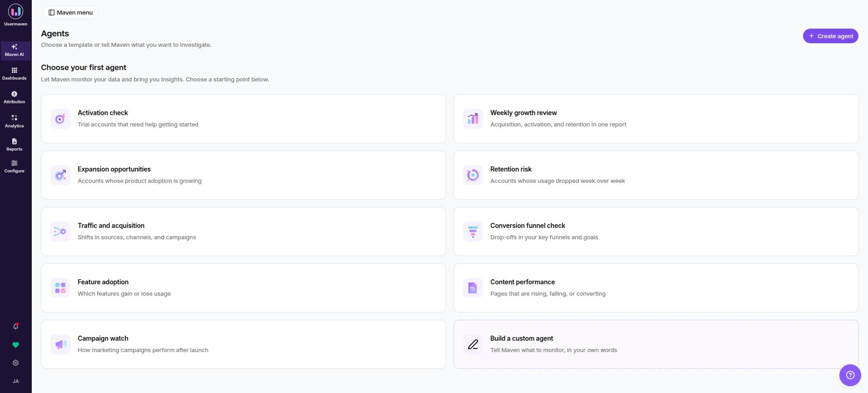The height and width of the screenshot is (393, 868).
Task: Open Attribution from the sidebar
Action: [x=15, y=97]
